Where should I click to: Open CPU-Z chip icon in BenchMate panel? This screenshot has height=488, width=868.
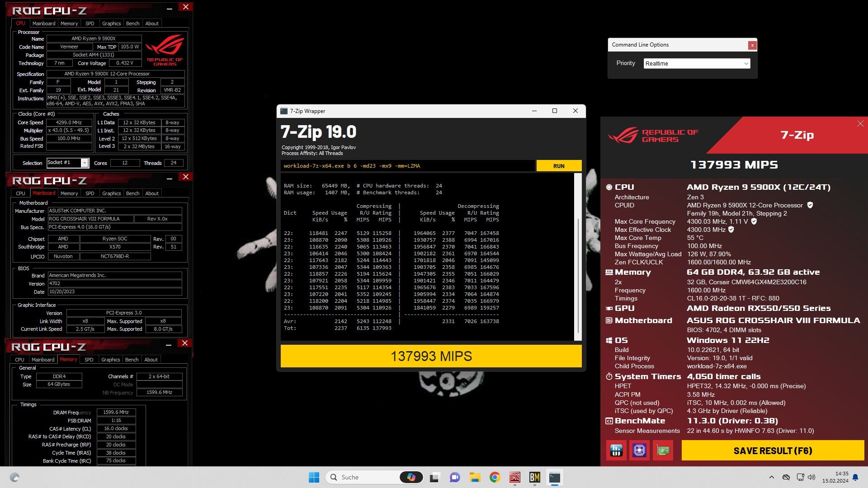[x=639, y=450]
